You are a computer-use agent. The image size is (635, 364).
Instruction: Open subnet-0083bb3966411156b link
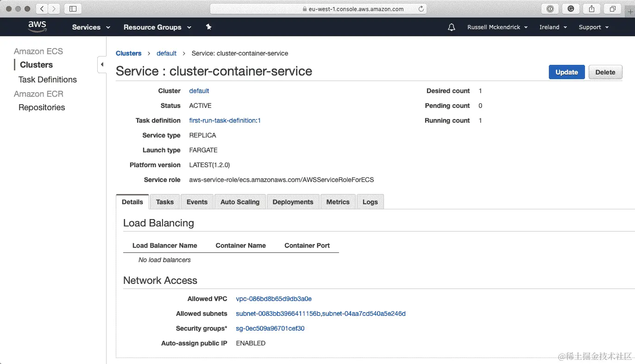(x=278, y=314)
